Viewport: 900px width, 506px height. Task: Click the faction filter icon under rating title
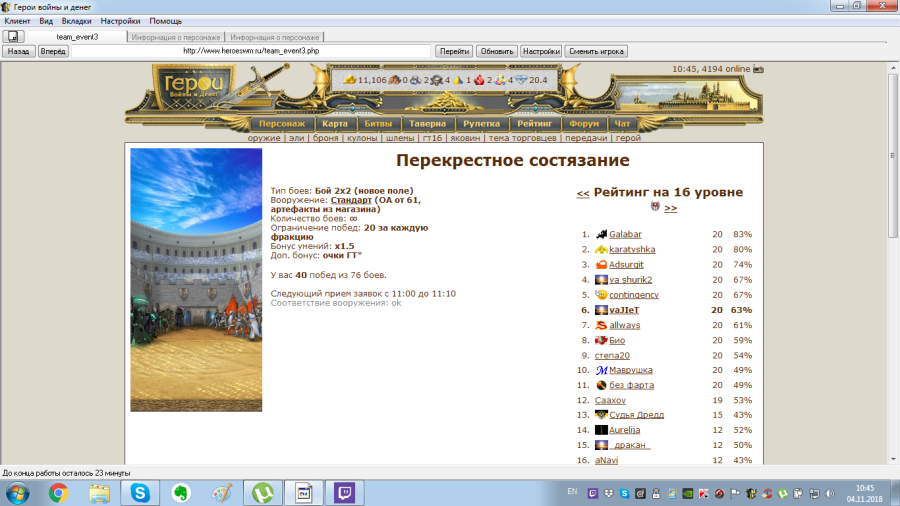point(655,206)
